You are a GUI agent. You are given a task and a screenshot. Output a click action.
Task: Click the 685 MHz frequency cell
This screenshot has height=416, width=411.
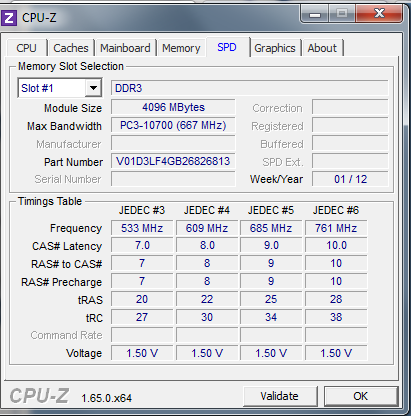pyautogui.click(x=271, y=228)
